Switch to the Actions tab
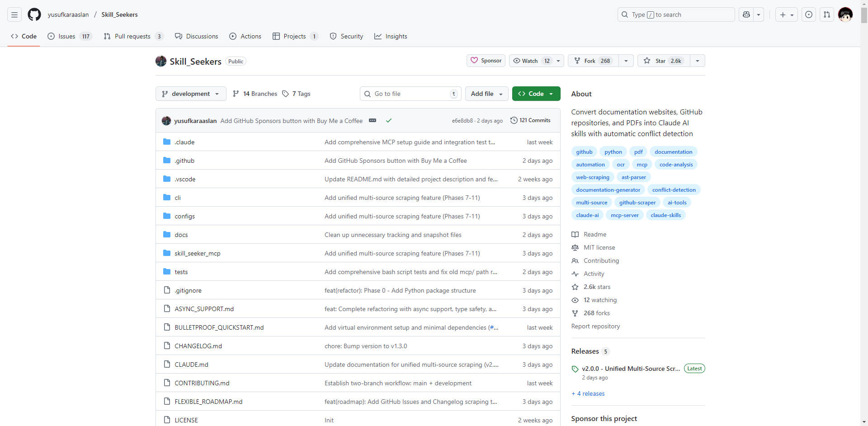This screenshot has height=426, width=868. (245, 36)
